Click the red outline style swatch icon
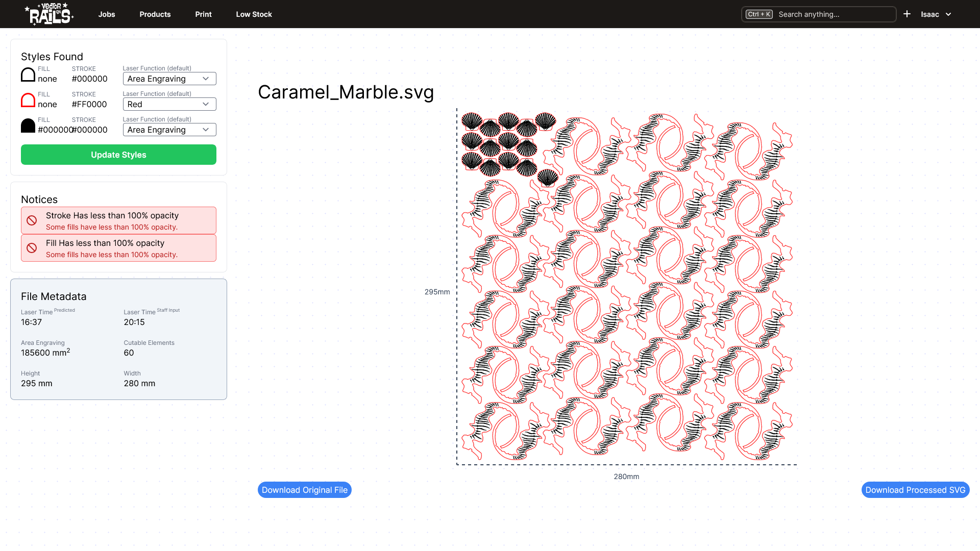 [28, 100]
